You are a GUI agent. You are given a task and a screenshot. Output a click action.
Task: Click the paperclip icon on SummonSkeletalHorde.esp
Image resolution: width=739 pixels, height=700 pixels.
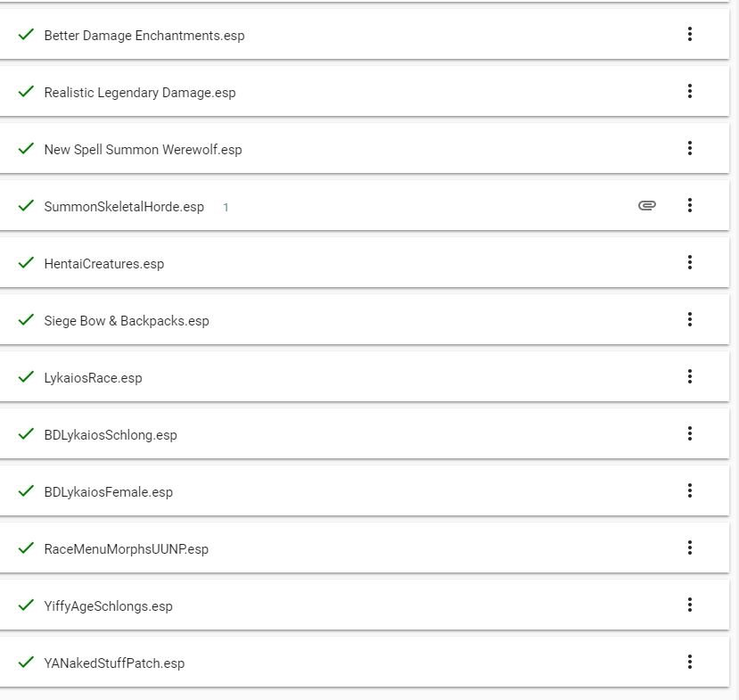[x=646, y=205]
